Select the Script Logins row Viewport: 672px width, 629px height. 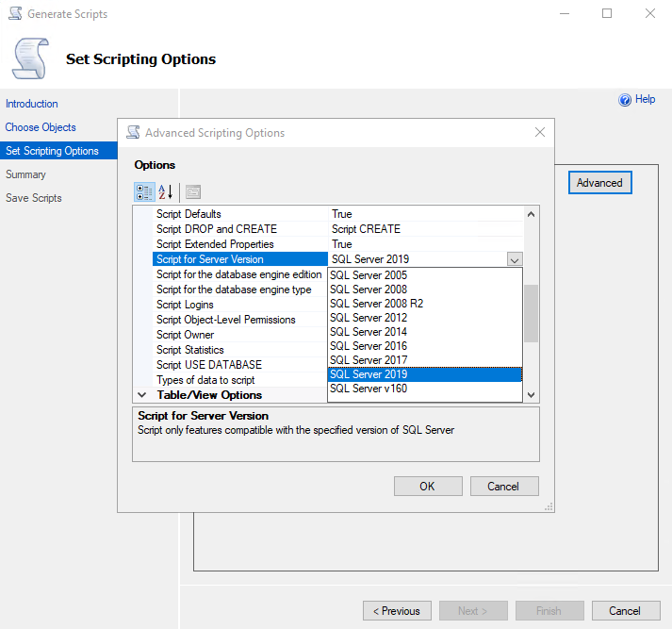[x=240, y=305]
